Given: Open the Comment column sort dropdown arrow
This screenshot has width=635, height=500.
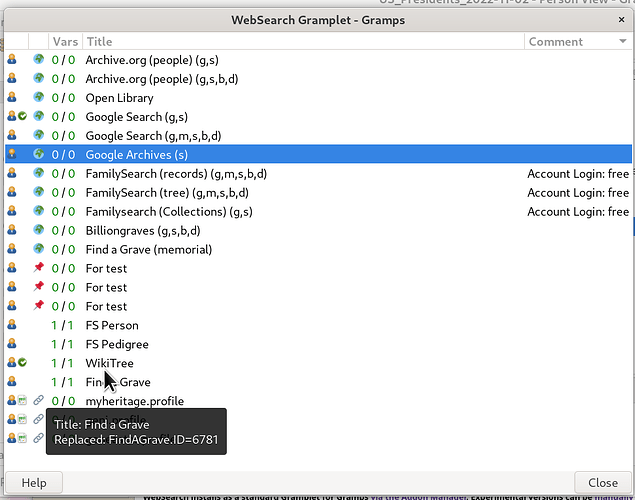Looking at the screenshot, I should tap(622, 41).
